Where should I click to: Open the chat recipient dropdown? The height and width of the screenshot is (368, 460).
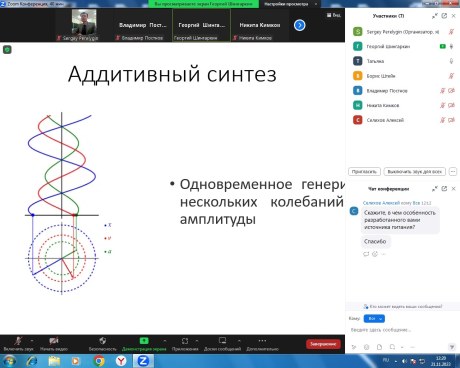(374, 319)
